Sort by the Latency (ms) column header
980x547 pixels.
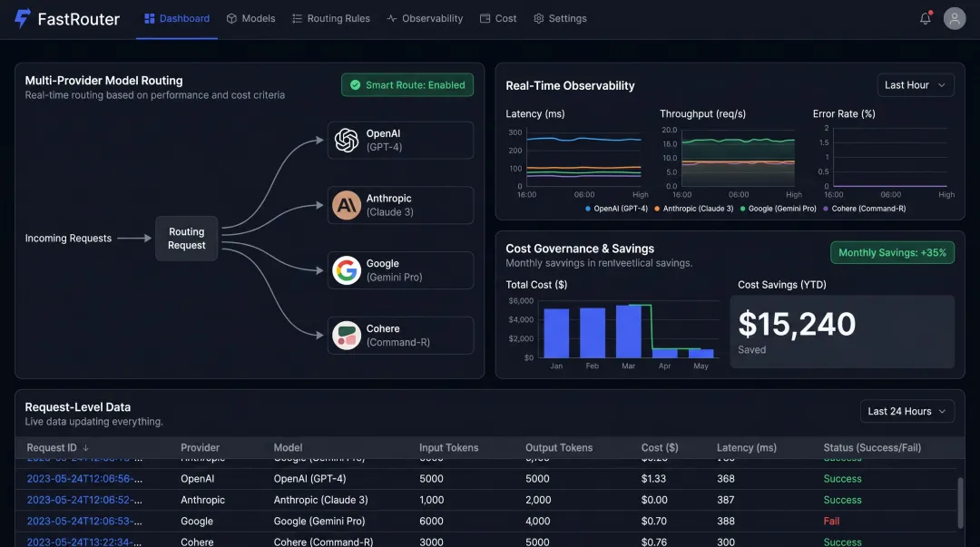coord(747,447)
